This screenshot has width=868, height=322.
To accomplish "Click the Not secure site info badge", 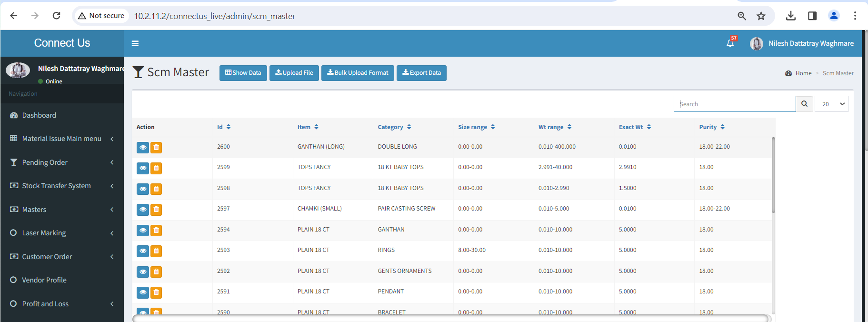I will [x=101, y=16].
